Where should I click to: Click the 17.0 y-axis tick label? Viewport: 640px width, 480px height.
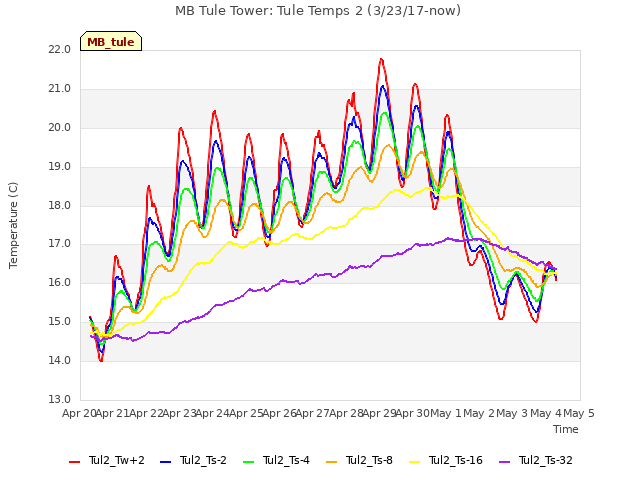59,244
